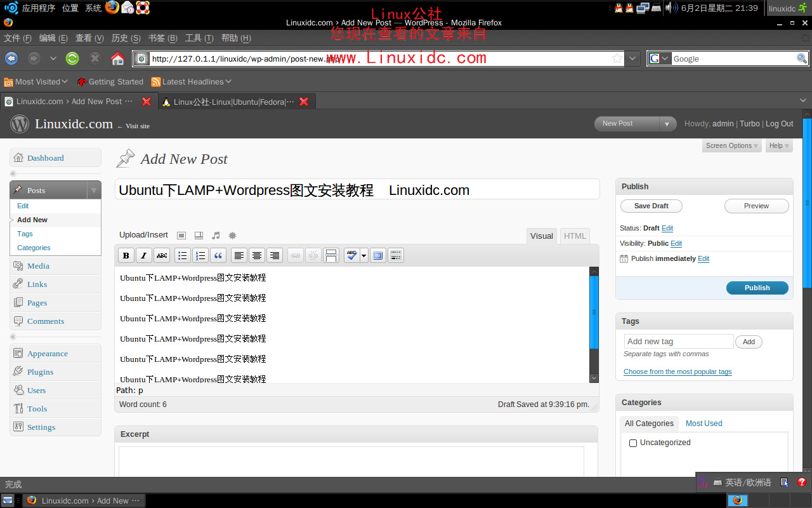Screen dimensions: 812x508
Task: Insert an unordered list
Action: tap(182, 255)
